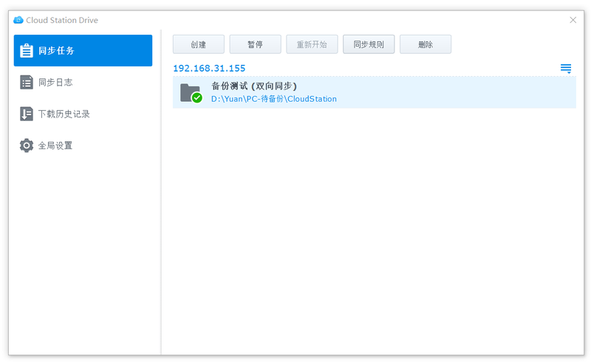
Task: Click the folder icon of 备份测试 task
Action: [x=189, y=92]
